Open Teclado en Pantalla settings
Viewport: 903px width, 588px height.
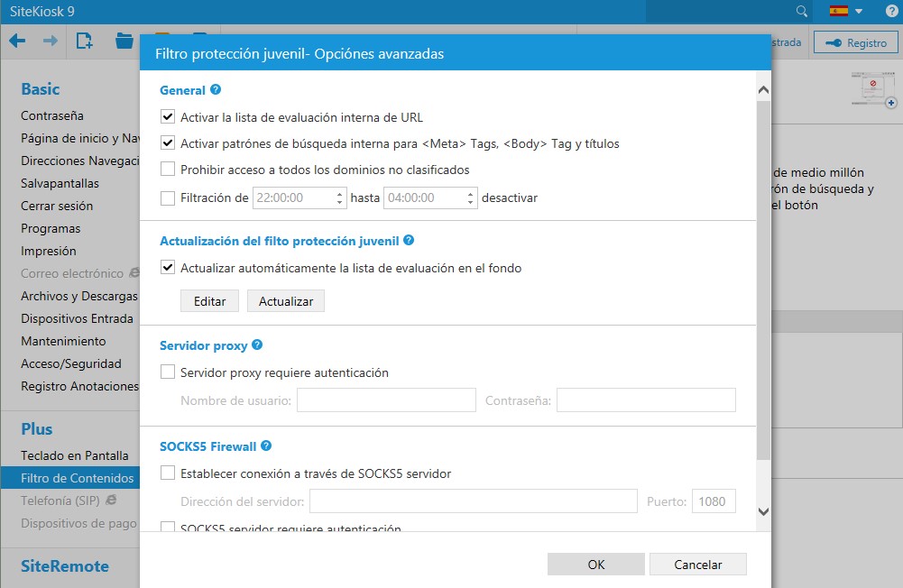75,455
